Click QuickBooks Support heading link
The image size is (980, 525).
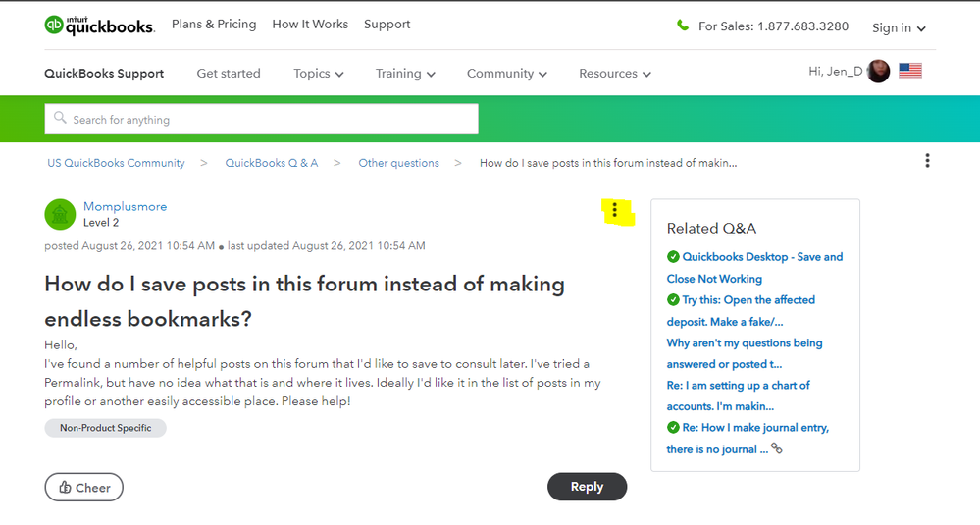point(104,74)
